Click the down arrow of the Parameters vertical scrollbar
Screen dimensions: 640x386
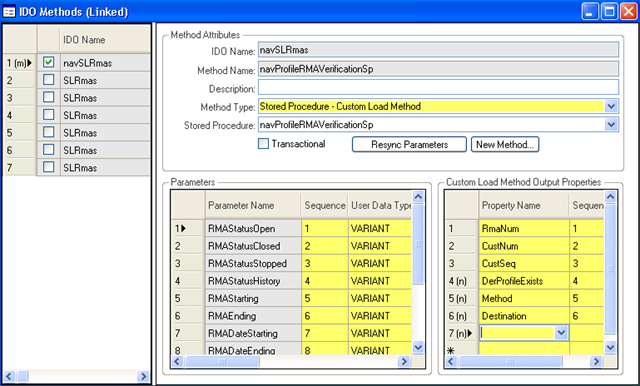(418, 347)
